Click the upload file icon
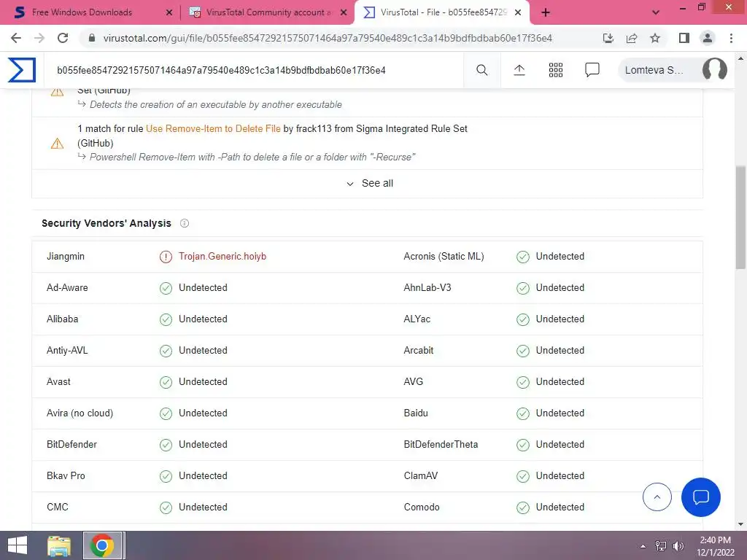 point(519,70)
